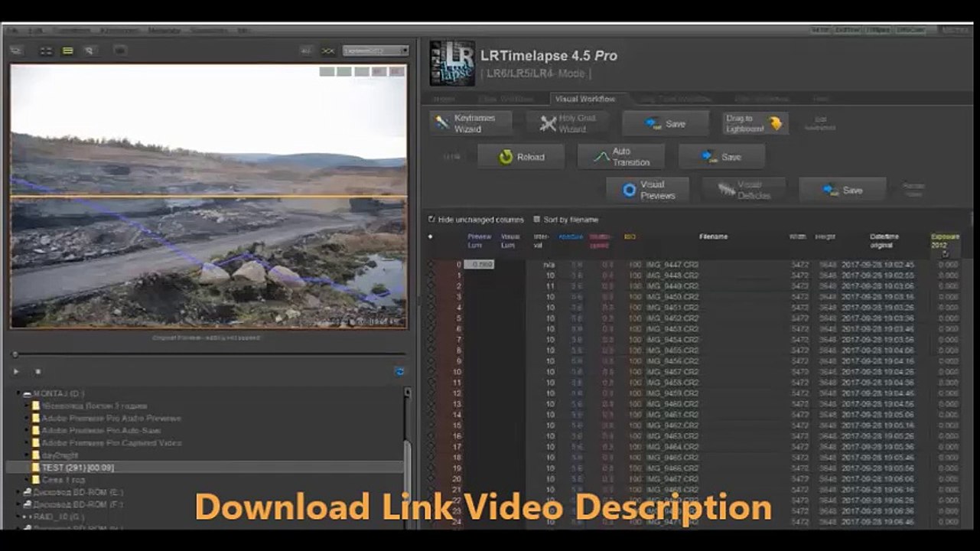Image resolution: width=980 pixels, height=551 pixels.
Task: Click the LRTimelapse logo icon
Action: [x=452, y=63]
